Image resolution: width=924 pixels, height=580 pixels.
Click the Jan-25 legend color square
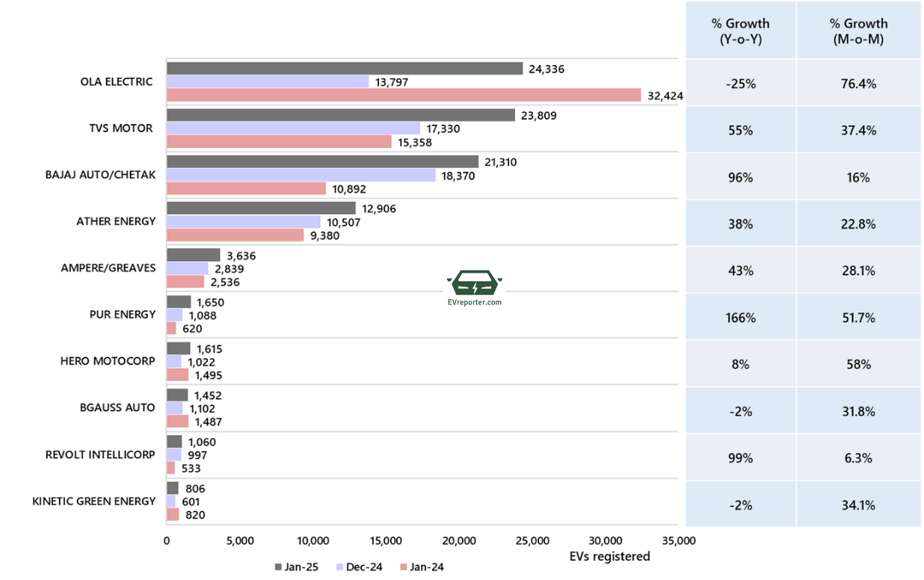tap(277, 567)
